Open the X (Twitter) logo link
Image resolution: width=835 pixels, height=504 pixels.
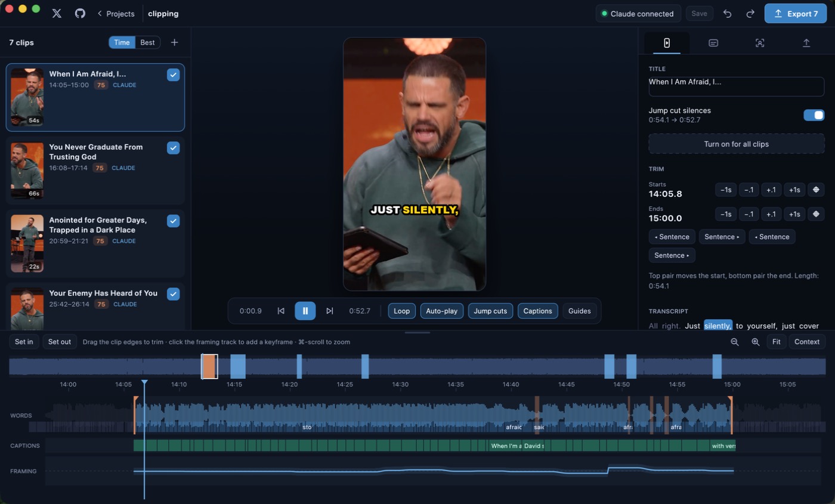point(57,13)
